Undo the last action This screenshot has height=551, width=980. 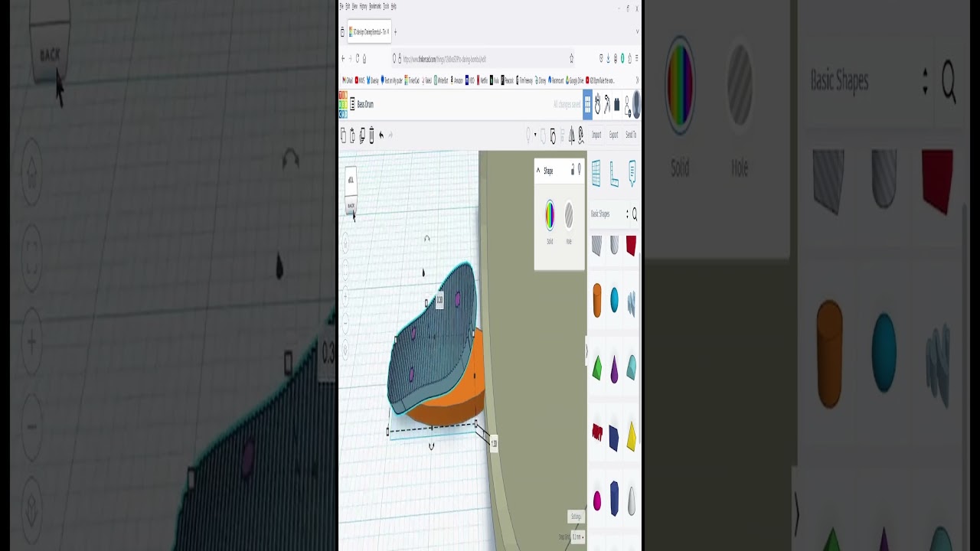(x=381, y=135)
